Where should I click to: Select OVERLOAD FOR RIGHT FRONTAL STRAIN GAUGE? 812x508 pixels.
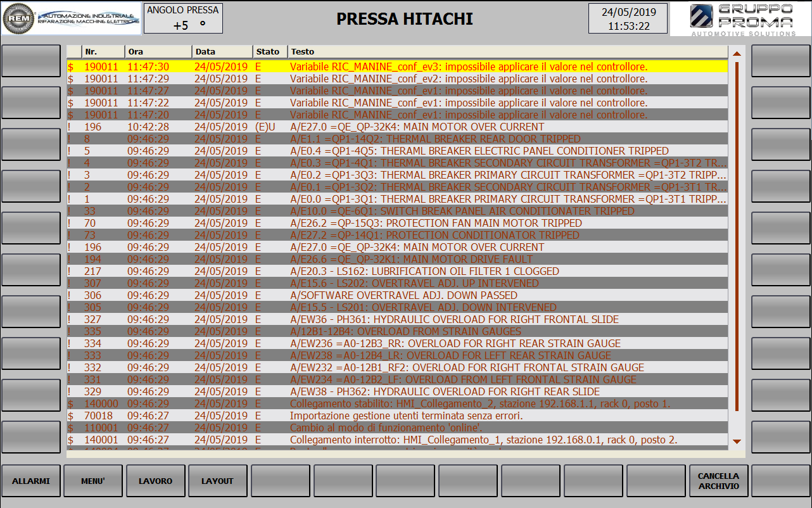coord(397,368)
